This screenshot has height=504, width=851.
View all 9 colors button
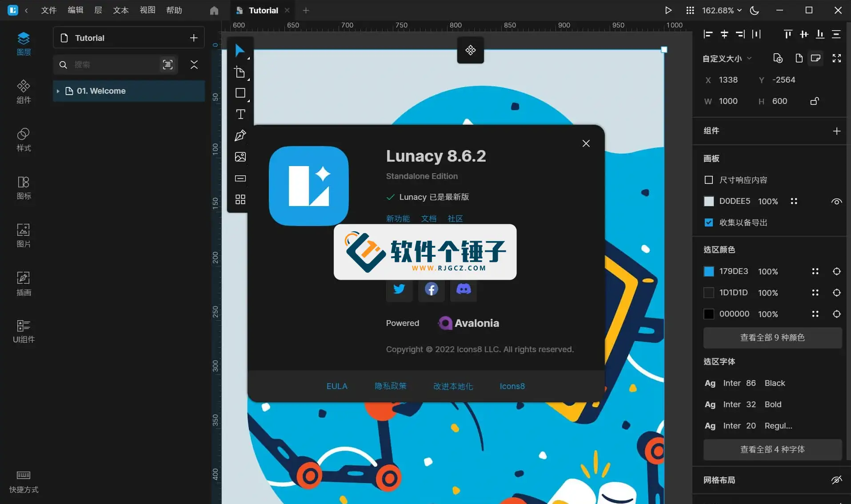coord(772,338)
